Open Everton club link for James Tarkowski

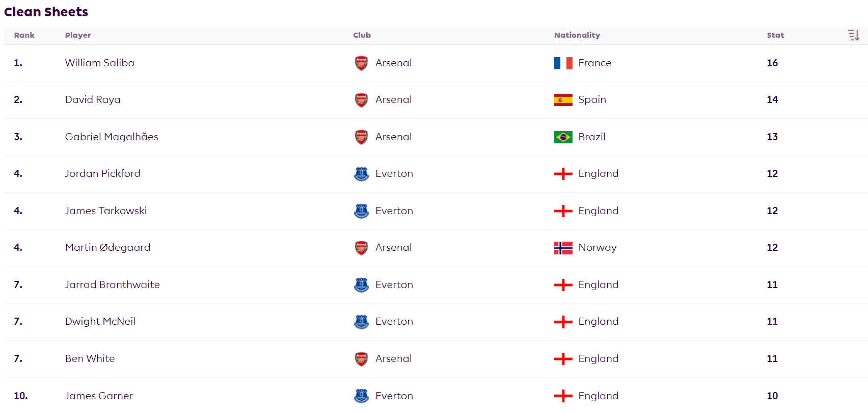394,211
